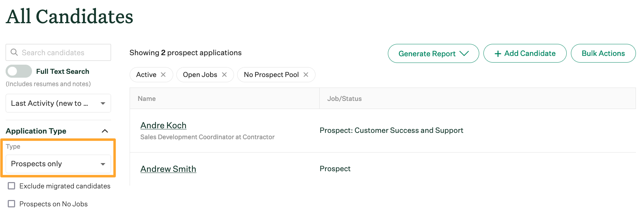This screenshot has width=644, height=213.
Task: Check the "Prospects on No Jobs" option
Action: [12, 204]
